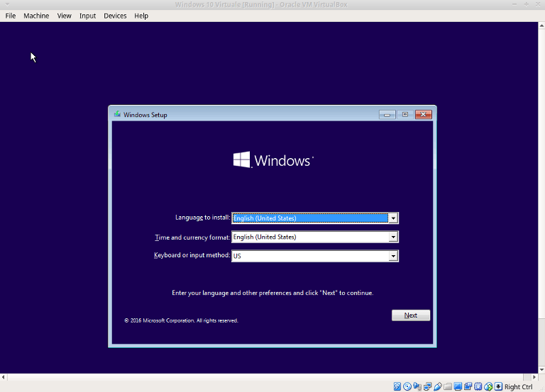Open the Time and currency format dropdown arrow

point(393,237)
